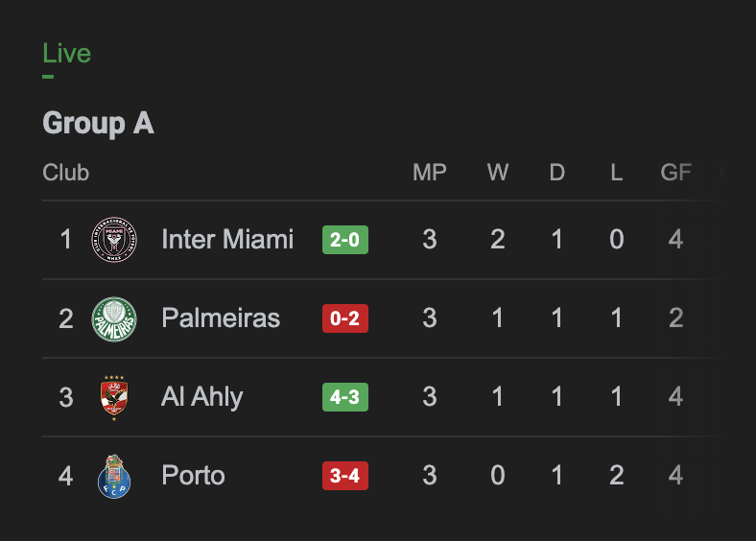Click the Palmeiras club crest
Image resolution: width=756 pixels, height=541 pixels.
(x=114, y=318)
